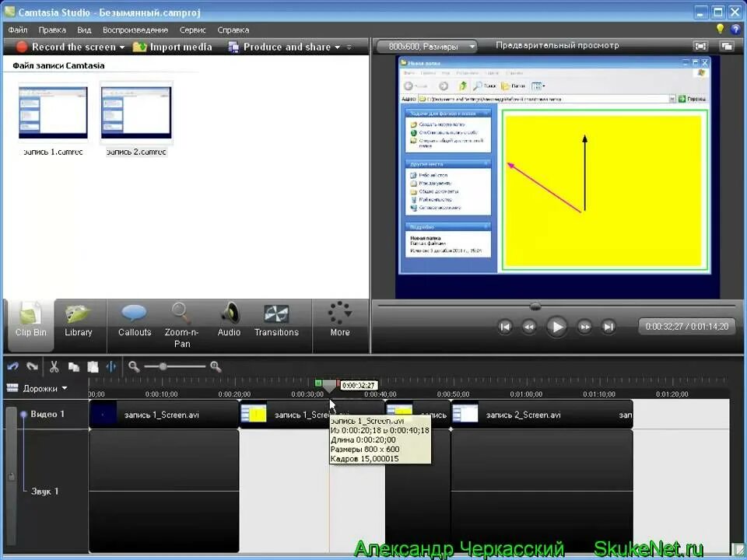Click Import media
The height and width of the screenshot is (560, 747).
click(x=172, y=47)
